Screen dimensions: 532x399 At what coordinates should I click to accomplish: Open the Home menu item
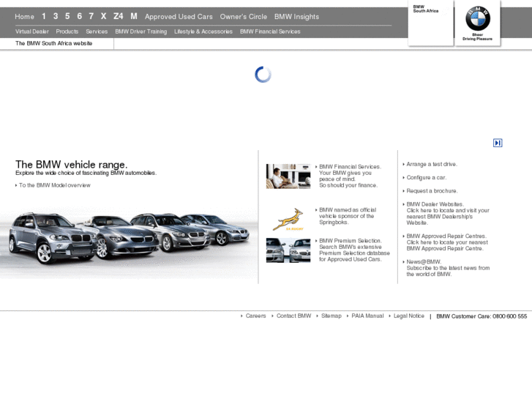(24, 16)
